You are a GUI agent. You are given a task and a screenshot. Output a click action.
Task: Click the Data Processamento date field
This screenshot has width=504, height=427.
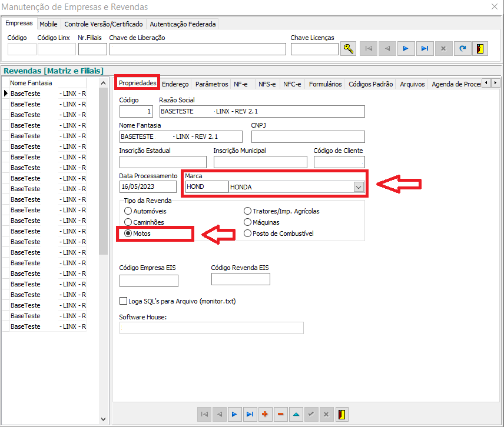(148, 186)
